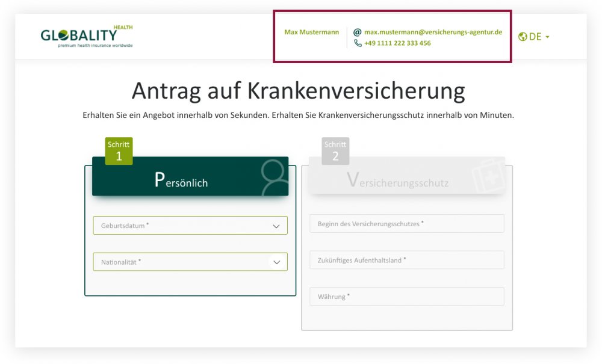The image size is (602, 364).
Task: Expand the Nationalität dropdown chevron
Action: 276,262
